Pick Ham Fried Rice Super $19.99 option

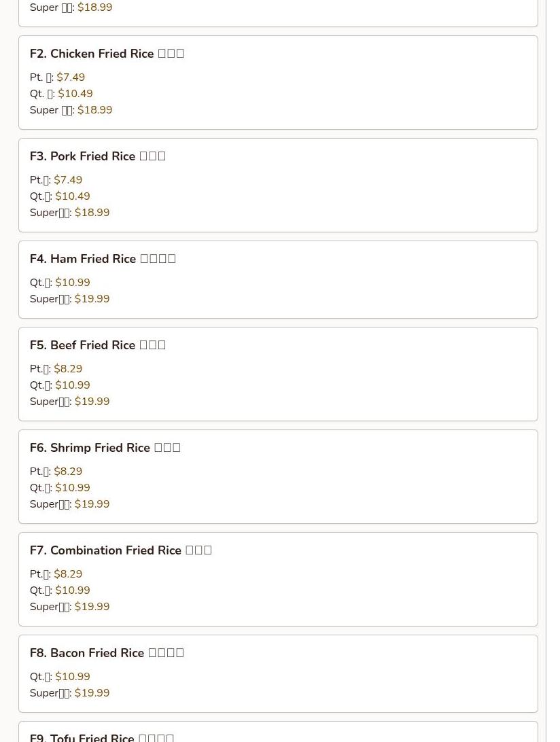click(x=69, y=299)
